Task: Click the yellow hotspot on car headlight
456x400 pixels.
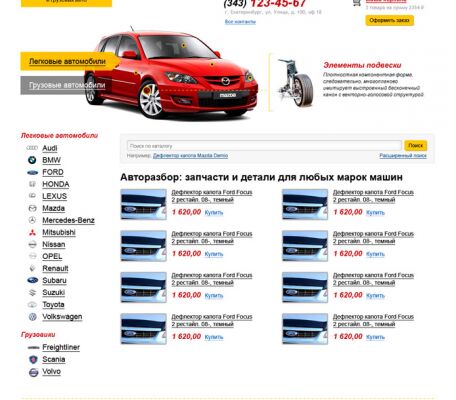Action: point(249,78)
